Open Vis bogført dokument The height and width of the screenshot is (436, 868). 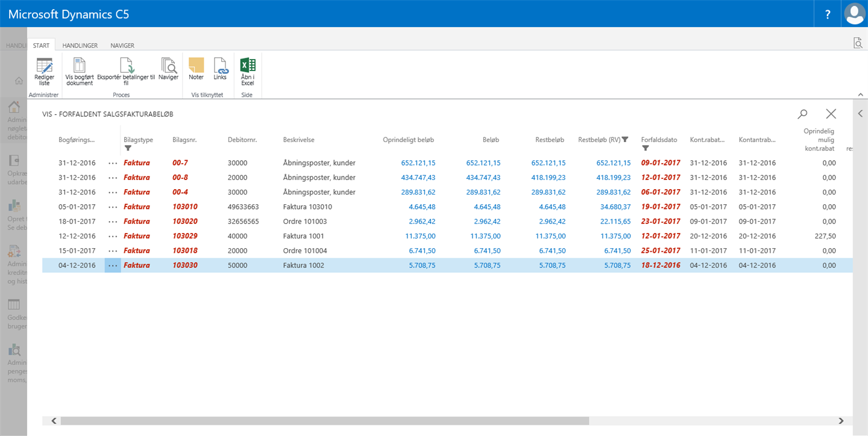[79, 65]
